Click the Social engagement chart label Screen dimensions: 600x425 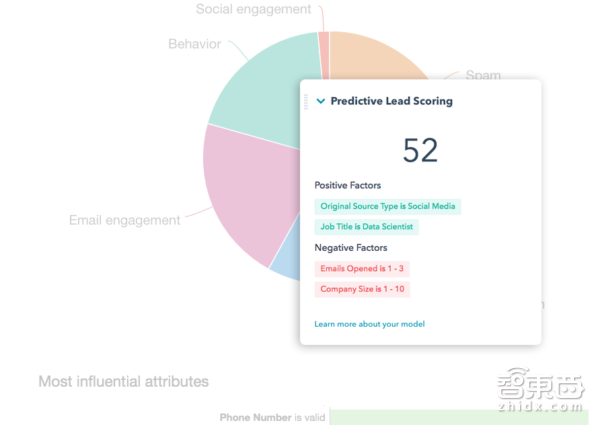pyautogui.click(x=252, y=10)
